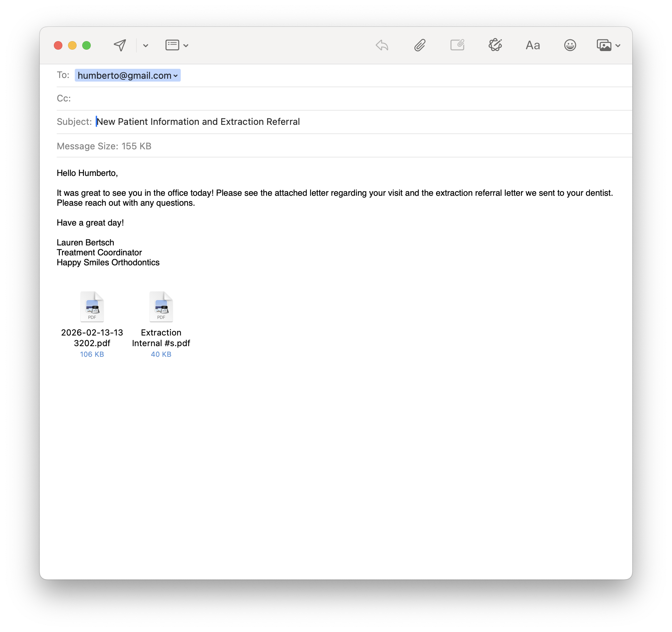Viewport: 672px width, 632px height.
Task: Click into the Cc field
Action: pyautogui.click(x=351, y=99)
